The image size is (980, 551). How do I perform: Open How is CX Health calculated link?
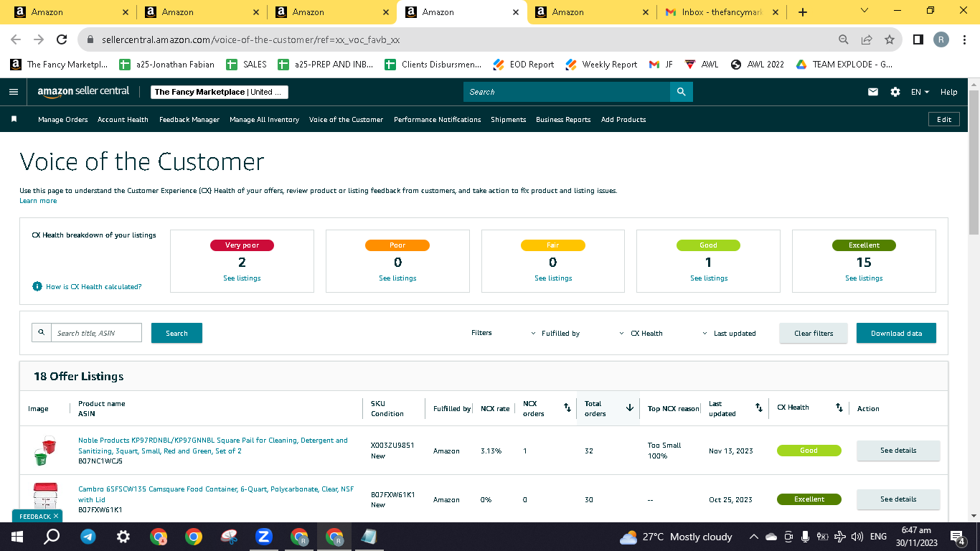point(94,287)
